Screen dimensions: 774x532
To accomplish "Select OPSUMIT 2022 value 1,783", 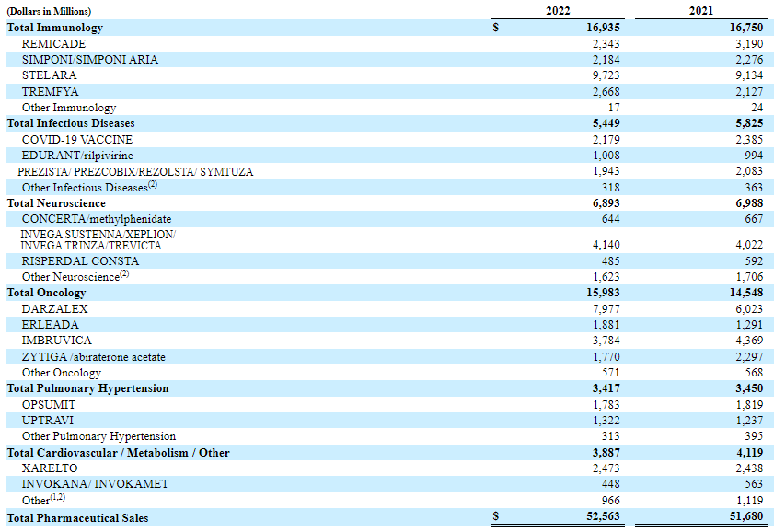I will (606, 405).
